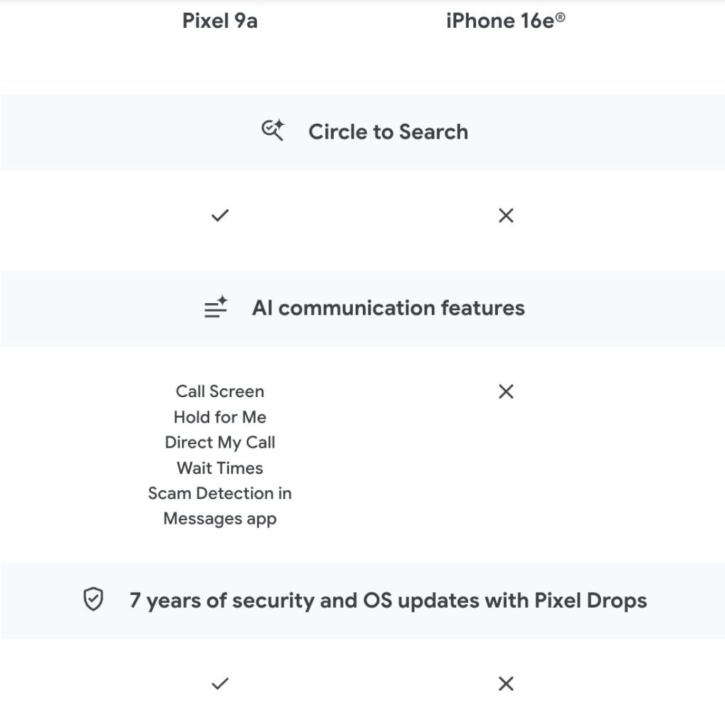Click iPhone 16e cross for Circle to Search
This screenshot has width=725, height=728.
(506, 215)
